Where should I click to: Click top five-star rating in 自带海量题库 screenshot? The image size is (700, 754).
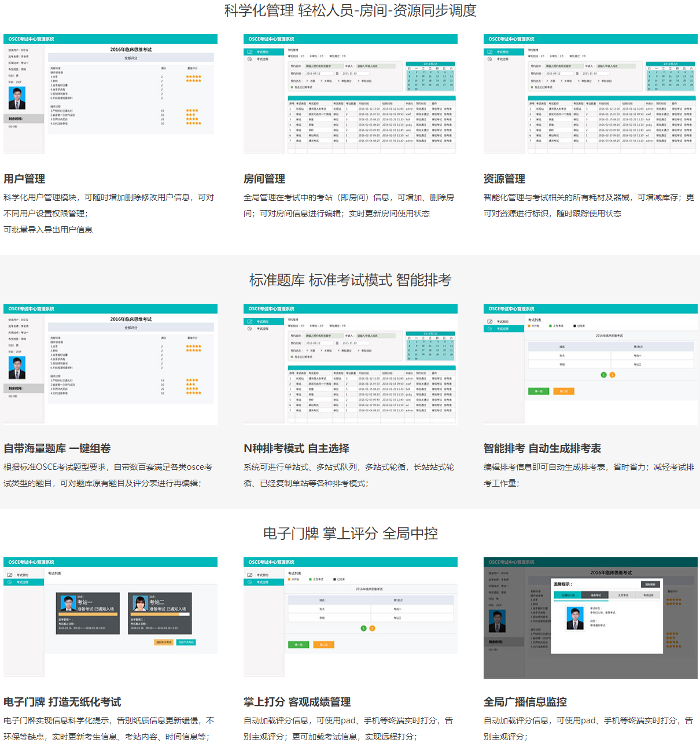(x=193, y=347)
